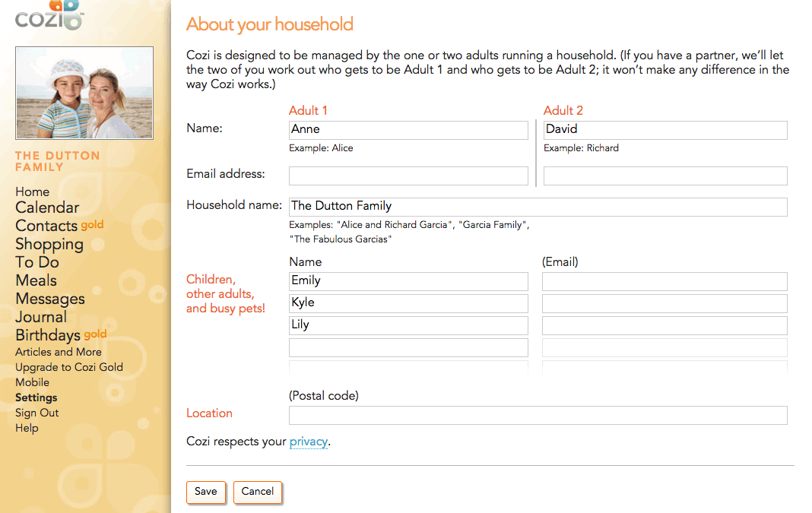Focus the email field beside the empty name row

(665, 347)
